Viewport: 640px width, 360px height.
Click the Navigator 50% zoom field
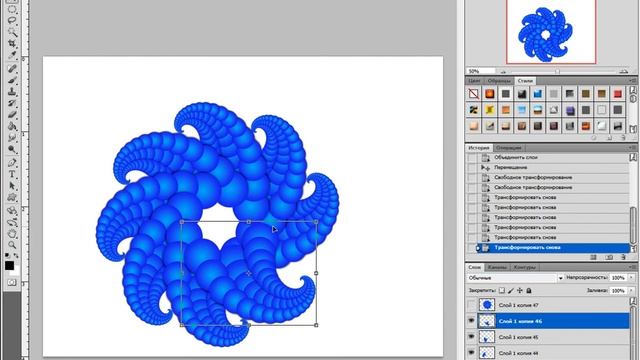[480, 71]
